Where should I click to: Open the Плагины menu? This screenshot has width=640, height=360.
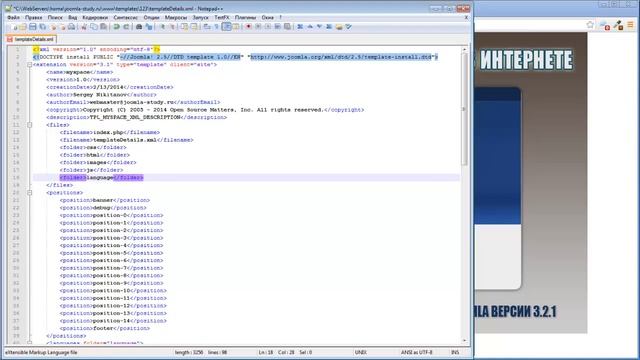tap(245, 18)
